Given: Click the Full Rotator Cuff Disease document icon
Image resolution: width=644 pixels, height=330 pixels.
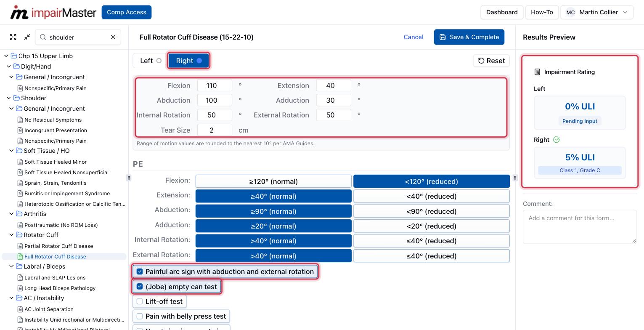Looking at the screenshot, I should [x=20, y=256].
